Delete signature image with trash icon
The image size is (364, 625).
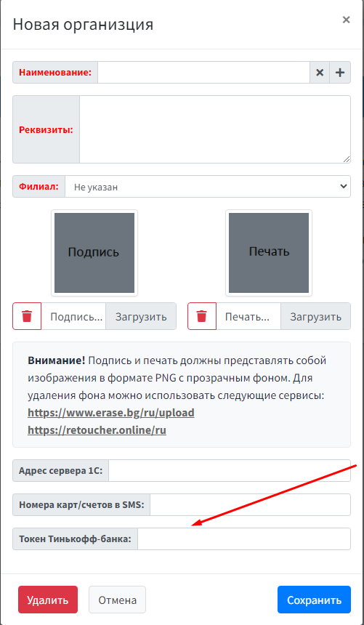pos(27,316)
